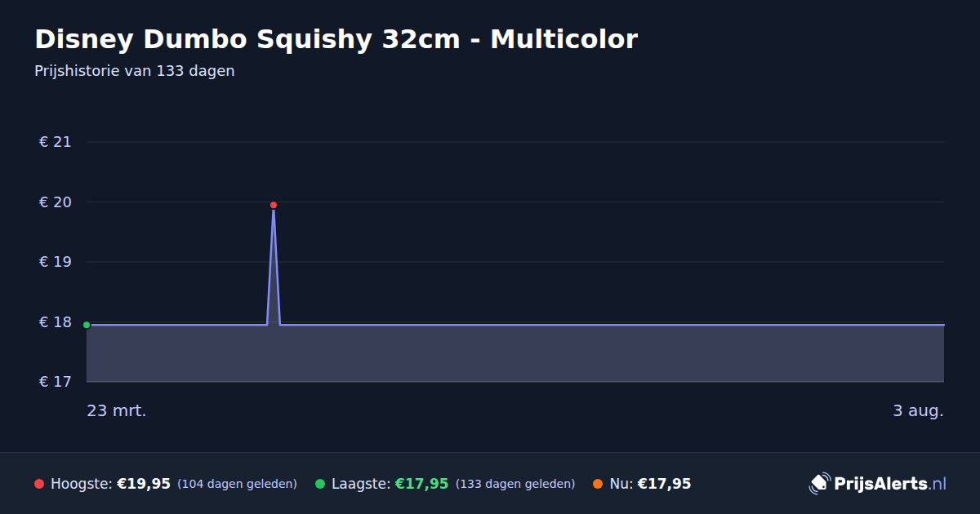The width and height of the screenshot is (980, 514).
Task: Click the Disney Dumbo Squishy title
Action: point(336,38)
